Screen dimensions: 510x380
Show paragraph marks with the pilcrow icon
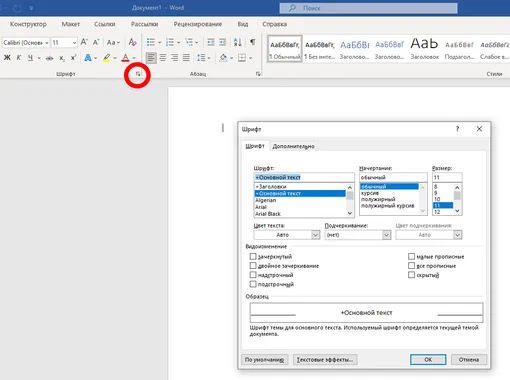point(253,42)
